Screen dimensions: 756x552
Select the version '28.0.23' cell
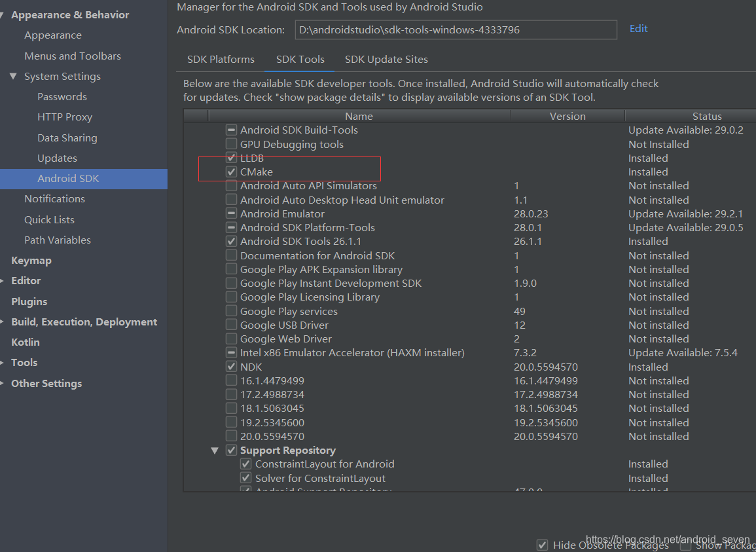point(531,213)
